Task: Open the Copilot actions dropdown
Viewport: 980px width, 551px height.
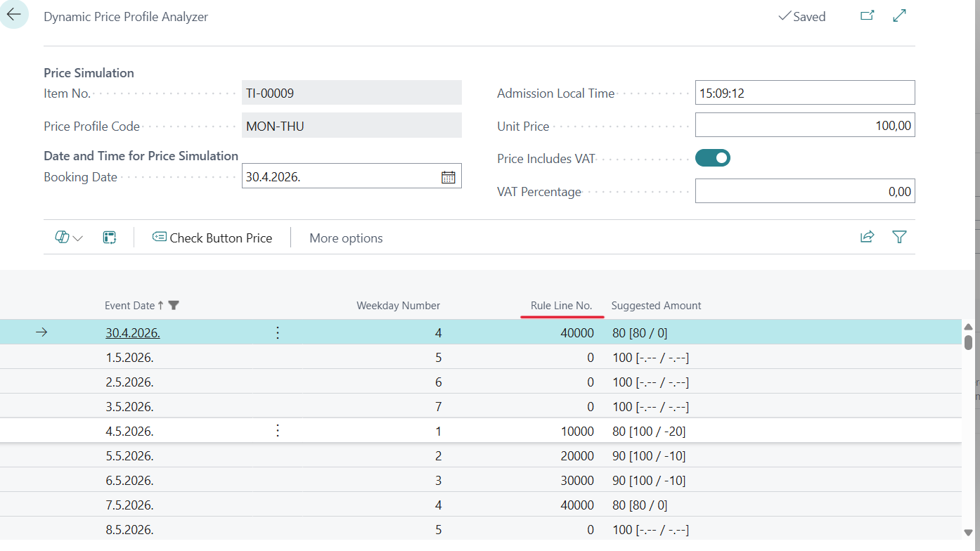Action: coord(69,238)
